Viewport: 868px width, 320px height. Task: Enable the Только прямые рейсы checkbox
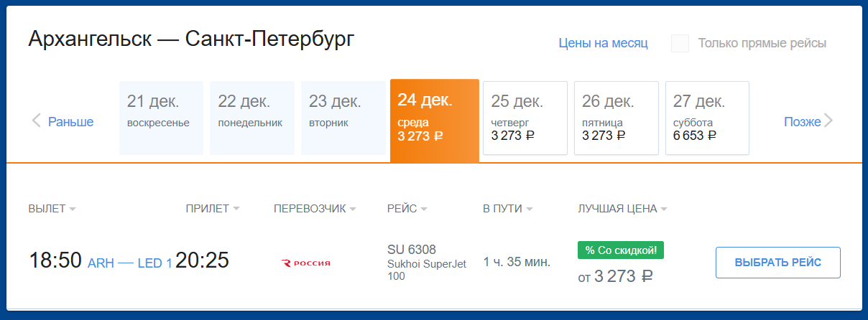[x=680, y=43]
